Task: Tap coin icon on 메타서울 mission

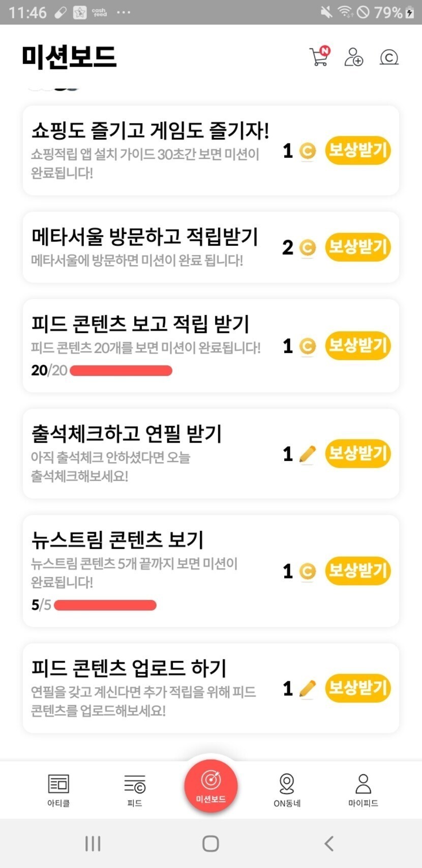Action: (307, 248)
